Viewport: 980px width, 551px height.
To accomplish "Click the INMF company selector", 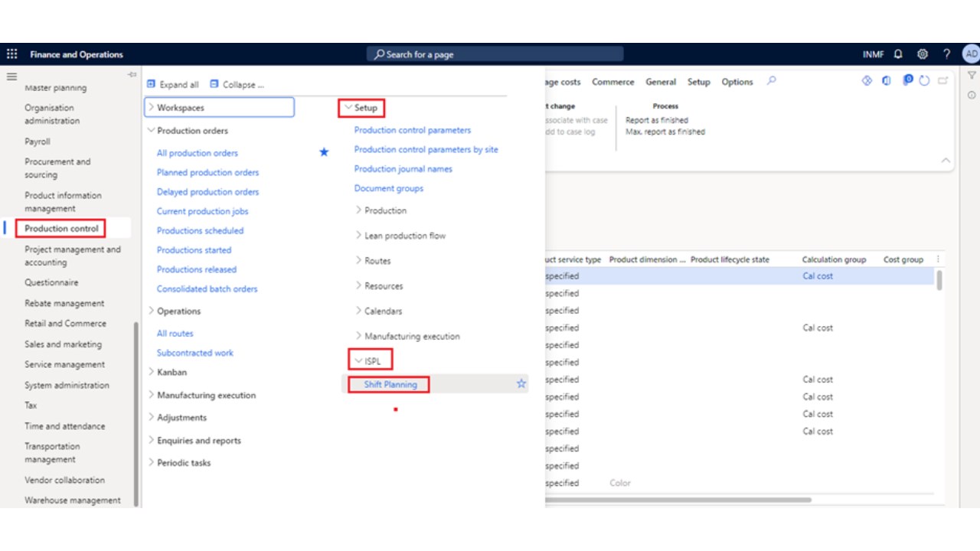I will (874, 54).
